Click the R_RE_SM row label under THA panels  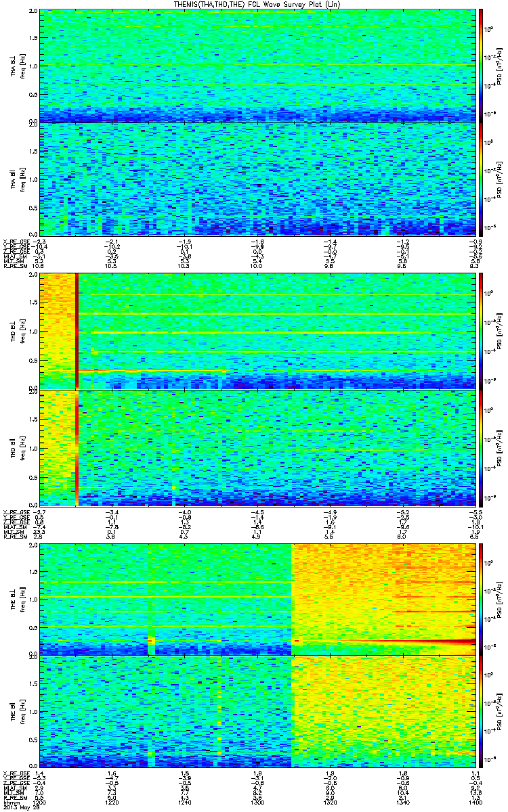coord(14,267)
